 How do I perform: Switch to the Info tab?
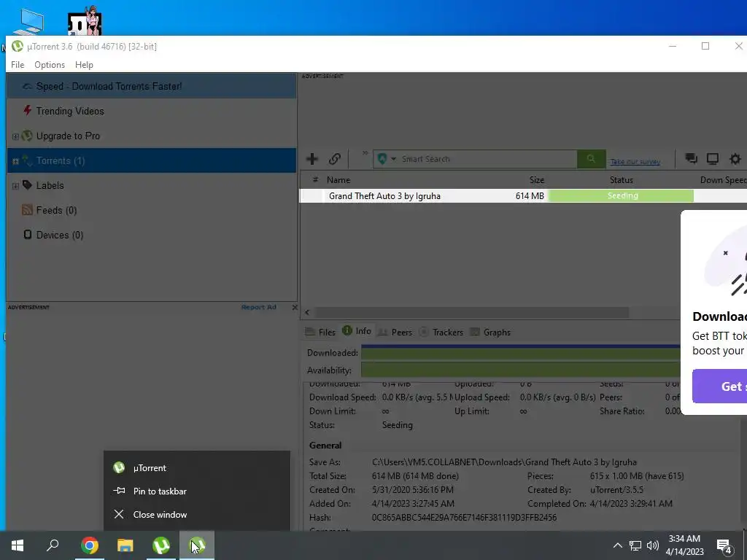(x=357, y=331)
